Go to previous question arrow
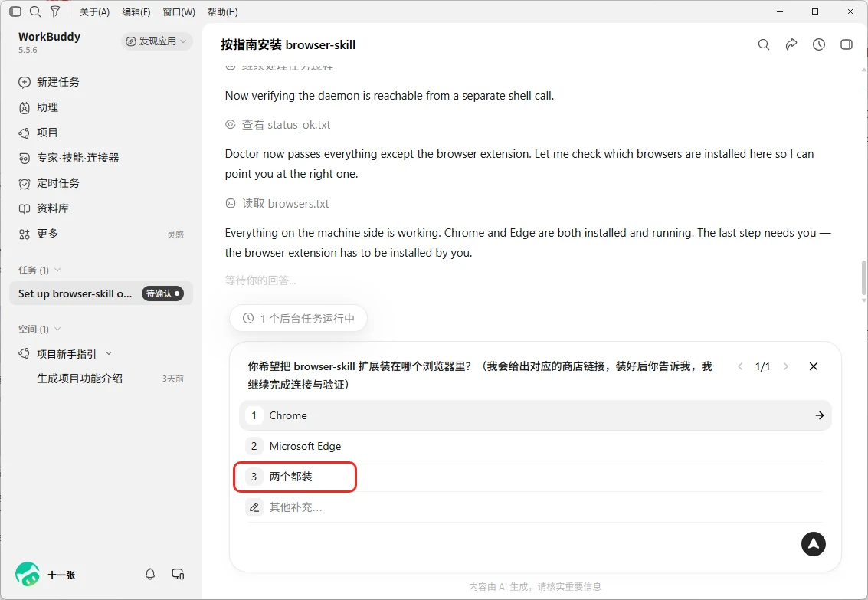868x600 pixels. [740, 366]
